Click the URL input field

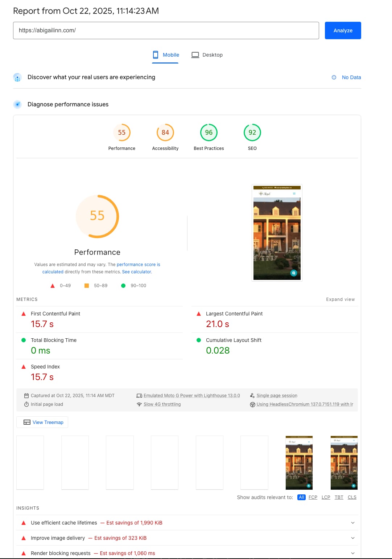166,30
